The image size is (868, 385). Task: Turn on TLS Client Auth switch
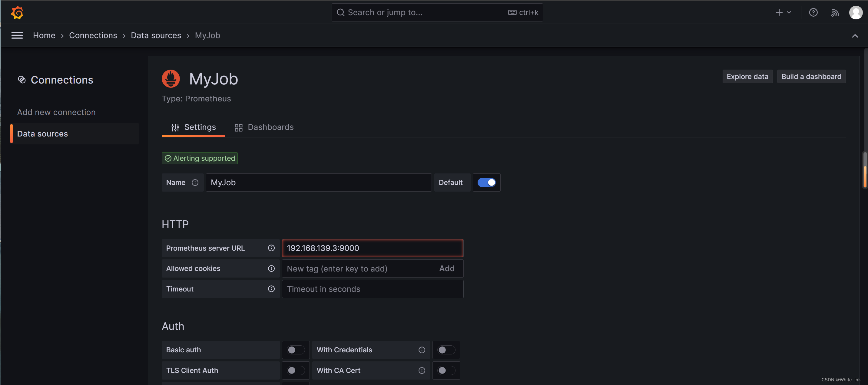(295, 370)
